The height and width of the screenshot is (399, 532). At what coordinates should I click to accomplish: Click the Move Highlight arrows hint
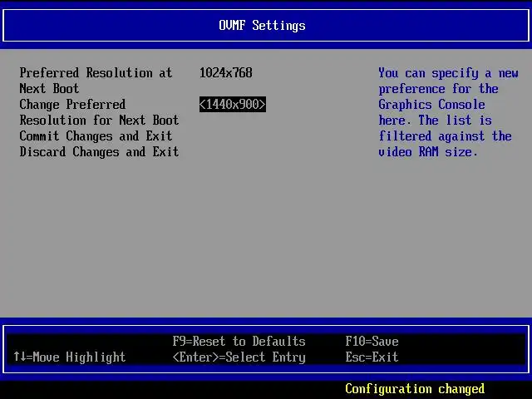point(70,357)
